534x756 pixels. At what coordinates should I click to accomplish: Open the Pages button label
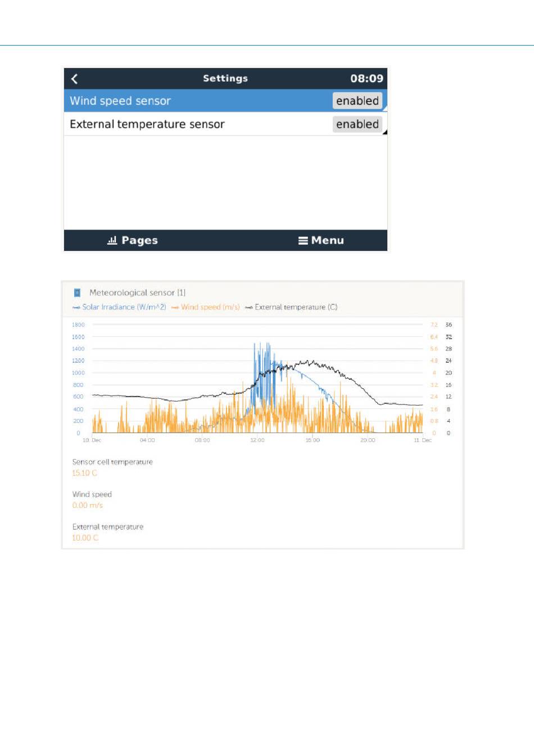(140, 241)
